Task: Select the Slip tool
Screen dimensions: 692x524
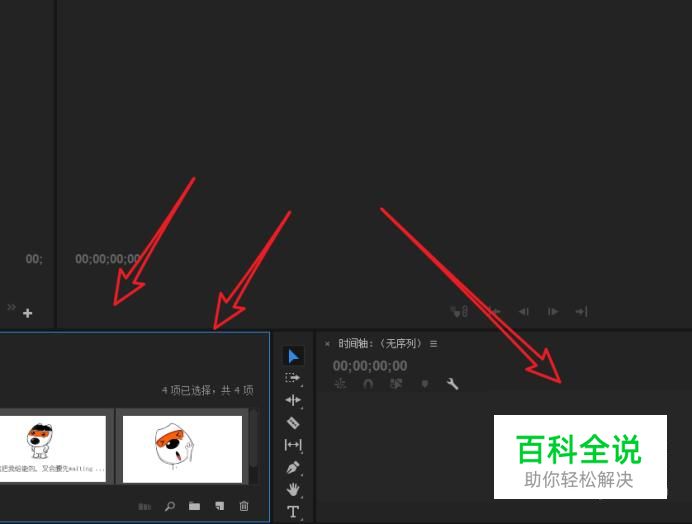Action: click(293, 445)
